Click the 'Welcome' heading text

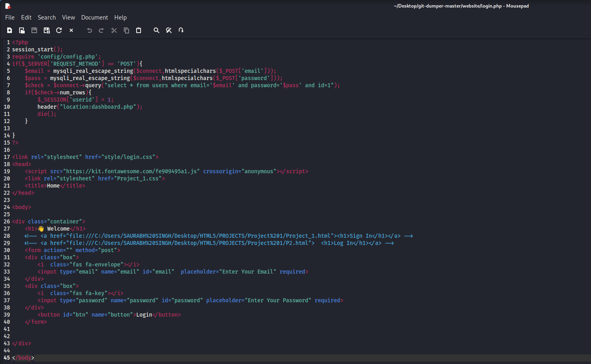click(x=58, y=229)
